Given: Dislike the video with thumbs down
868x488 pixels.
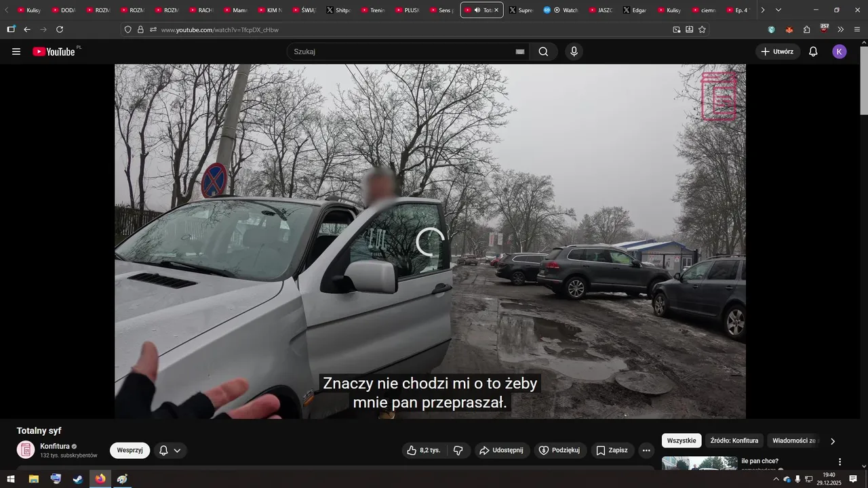Looking at the screenshot, I should click(x=458, y=450).
